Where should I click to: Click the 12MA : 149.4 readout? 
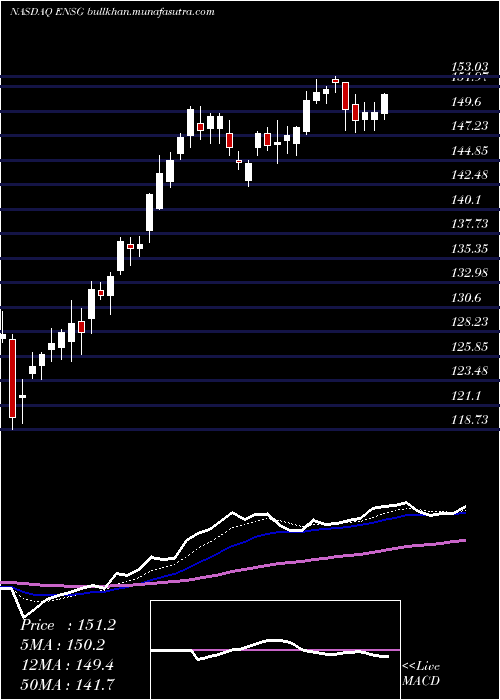coord(67,665)
